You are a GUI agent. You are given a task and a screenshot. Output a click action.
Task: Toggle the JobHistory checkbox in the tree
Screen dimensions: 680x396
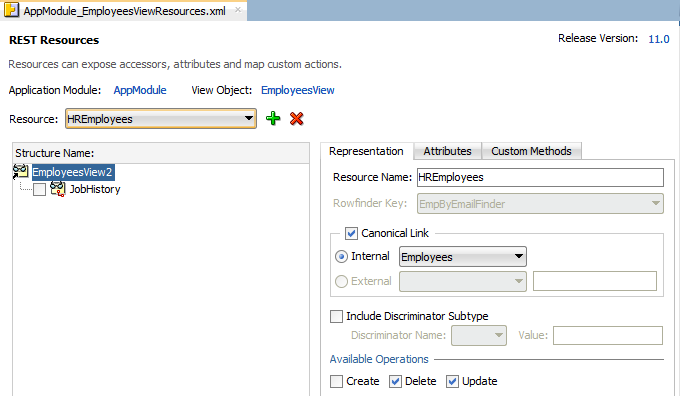pos(39,190)
